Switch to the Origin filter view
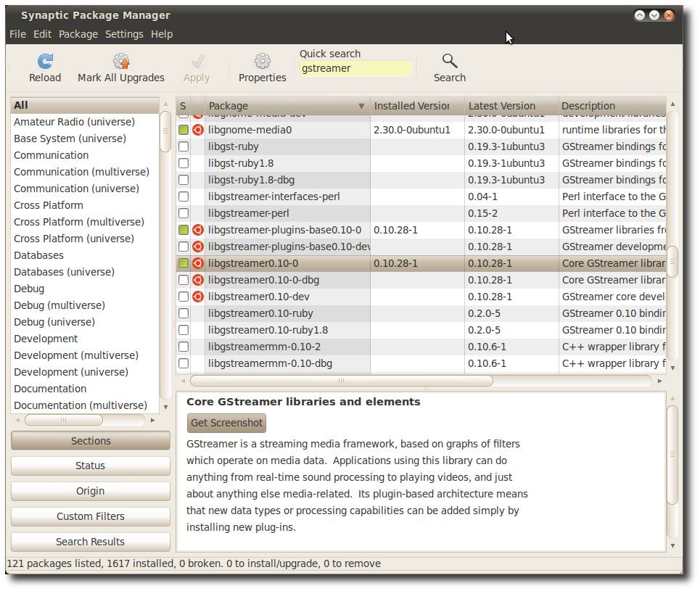 (91, 491)
